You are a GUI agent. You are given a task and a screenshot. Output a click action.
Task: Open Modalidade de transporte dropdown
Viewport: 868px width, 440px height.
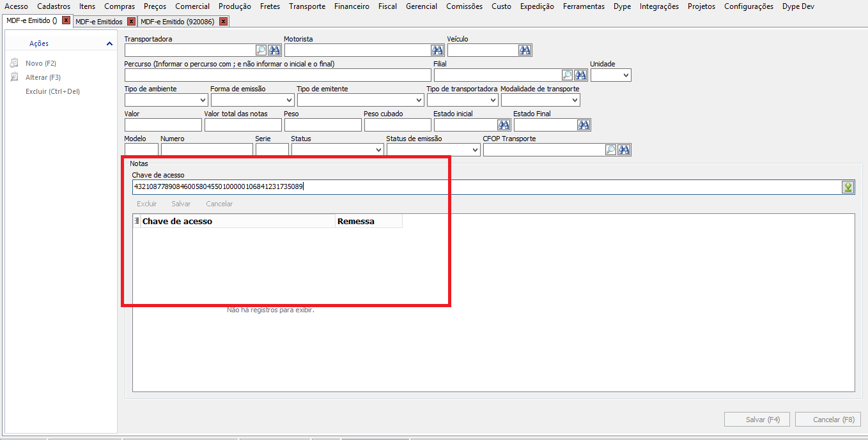click(575, 100)
